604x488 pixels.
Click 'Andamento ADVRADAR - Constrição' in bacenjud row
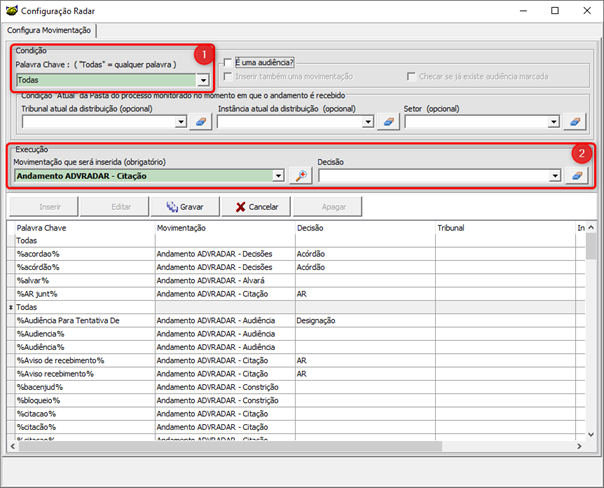click(x=225, y=387)
